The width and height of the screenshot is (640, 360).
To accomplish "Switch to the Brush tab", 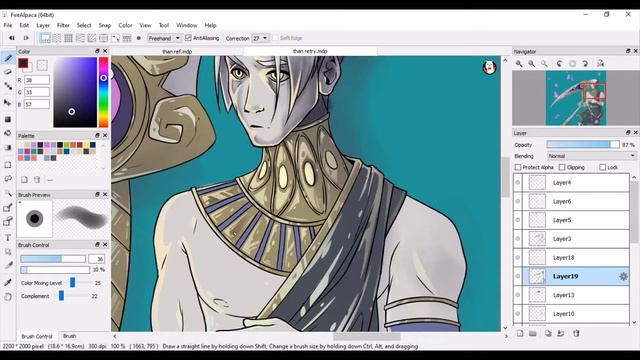I will coord(69,336).
